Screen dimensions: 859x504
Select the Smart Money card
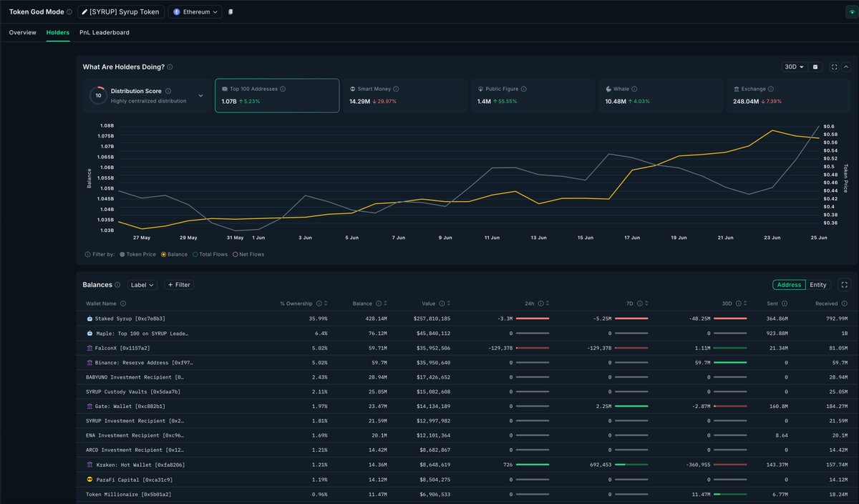point(404,95)
